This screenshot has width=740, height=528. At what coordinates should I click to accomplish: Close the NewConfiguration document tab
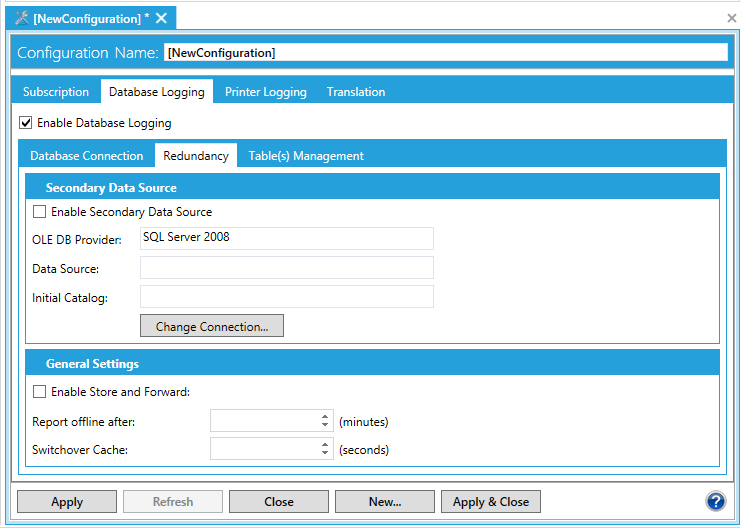point(162,18)
